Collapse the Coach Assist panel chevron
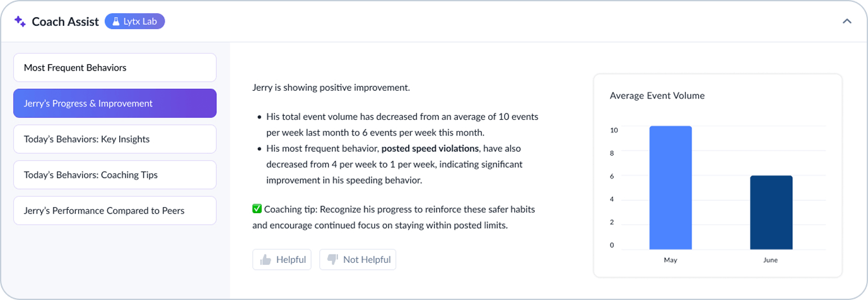This screenshot has width=868, height=300. [847, 21]
